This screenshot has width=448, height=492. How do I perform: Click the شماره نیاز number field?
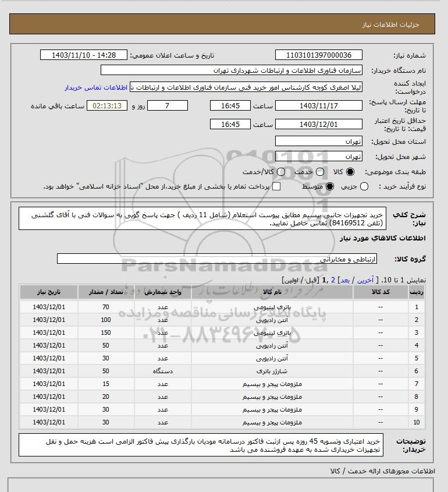tap(318, 55)
